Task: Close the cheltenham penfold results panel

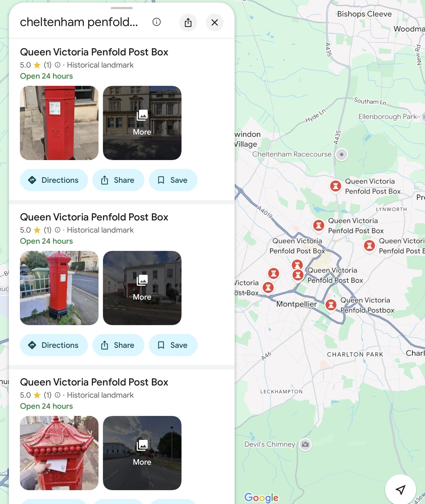Action: pos(215,22)
